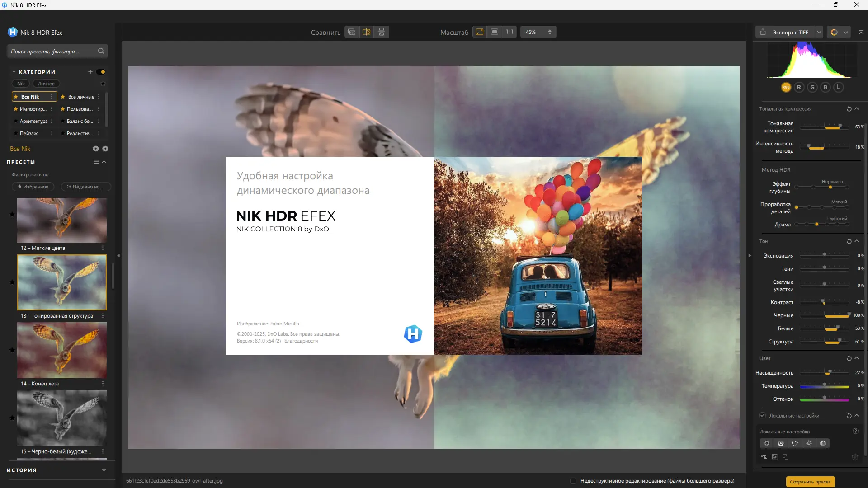The height and width of the screenshot is (488, 868).
Task: Toggle the Категории switch
Action: 101,72
